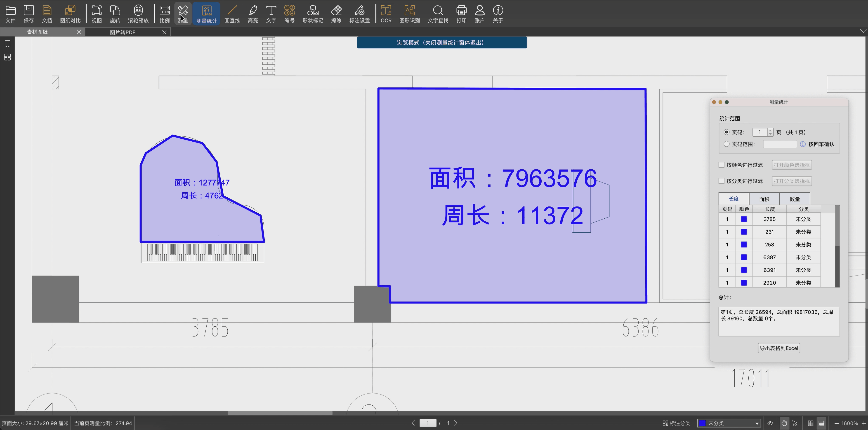868x430 pixels.
Task: Switch to the 面积 tab
Action: (764, 199)
